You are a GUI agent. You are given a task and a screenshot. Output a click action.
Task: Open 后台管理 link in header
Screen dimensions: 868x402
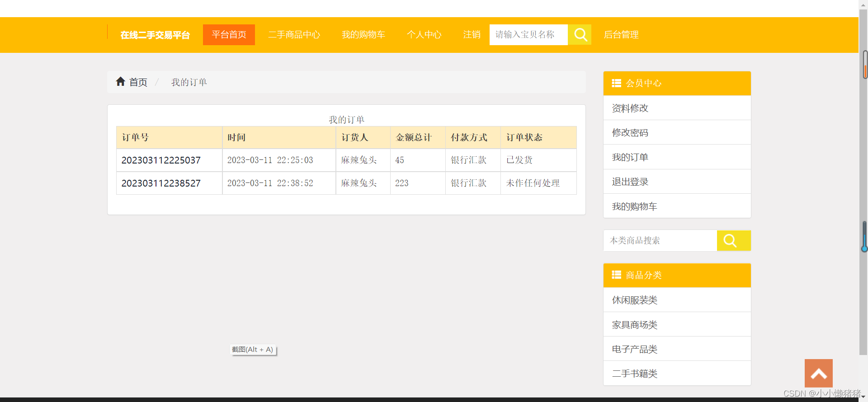tap(621, 35)
